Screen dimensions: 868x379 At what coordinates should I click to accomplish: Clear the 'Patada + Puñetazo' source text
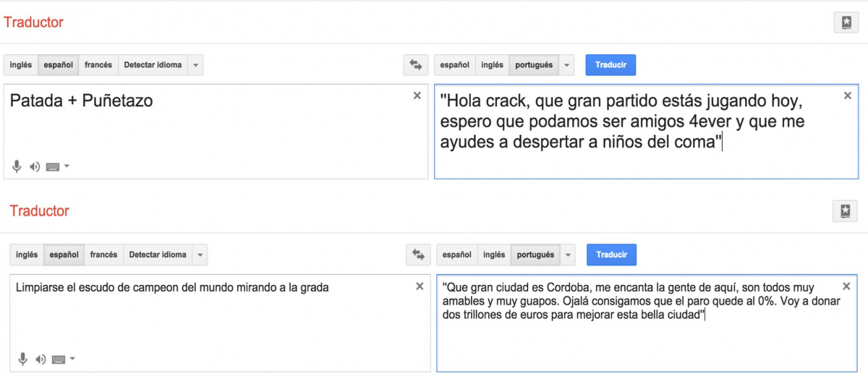click(x=417, y=95)
